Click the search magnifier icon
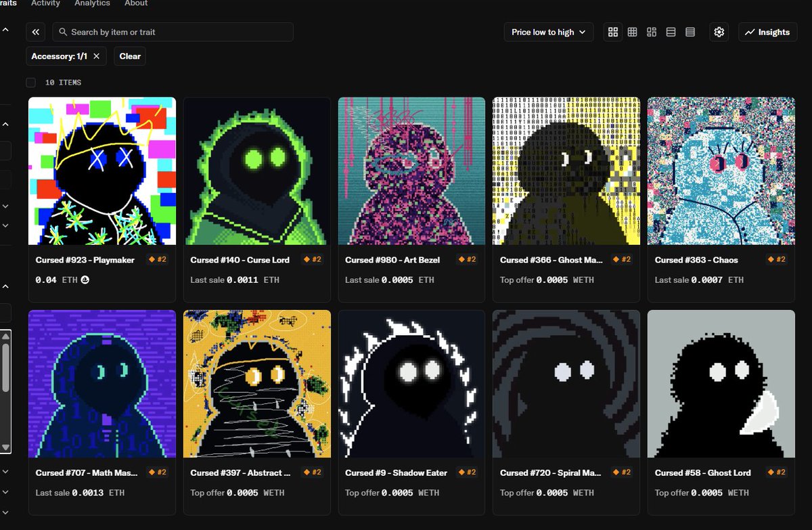Viewport: 812px width, 530px height. (x=63, y=32)
